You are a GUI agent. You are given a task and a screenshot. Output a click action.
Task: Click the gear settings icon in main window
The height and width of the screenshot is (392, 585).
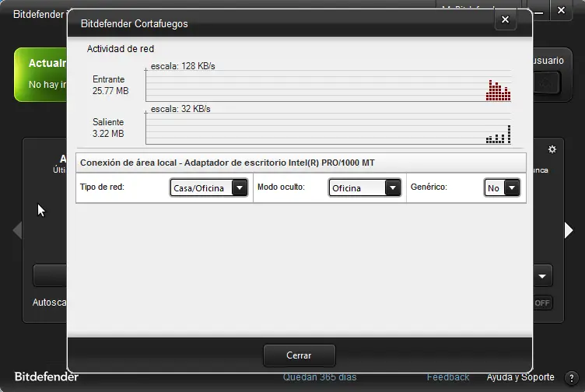[552, 149]
